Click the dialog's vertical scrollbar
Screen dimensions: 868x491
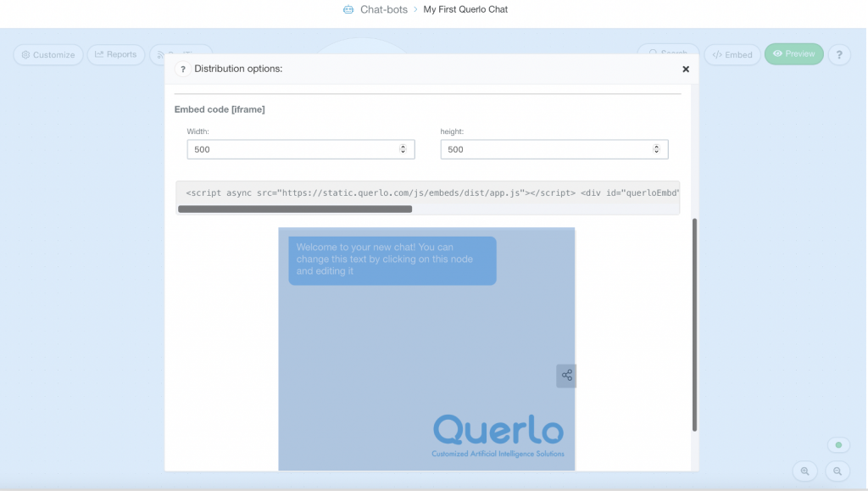[x=694, y=325]
